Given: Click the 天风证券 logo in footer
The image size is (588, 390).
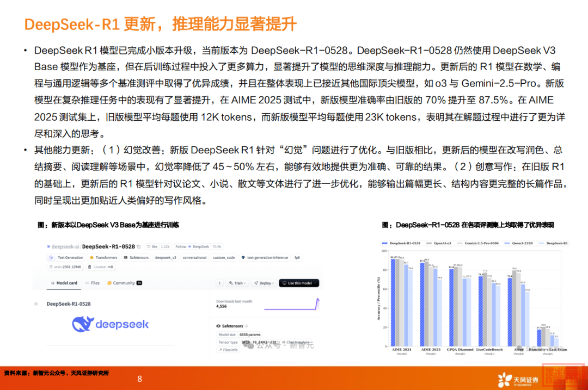Looking at the screenshot, I should coord(518,380).
